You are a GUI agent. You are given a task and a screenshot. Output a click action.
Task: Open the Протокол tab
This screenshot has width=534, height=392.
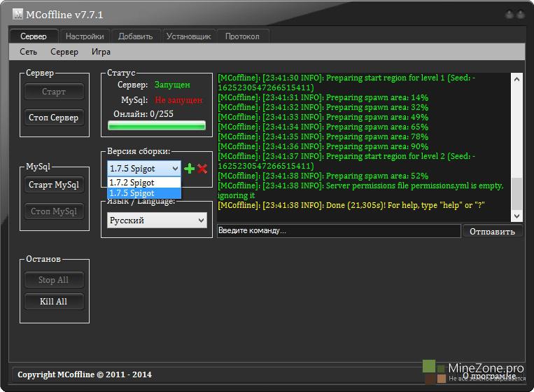[x=242, y=36]
